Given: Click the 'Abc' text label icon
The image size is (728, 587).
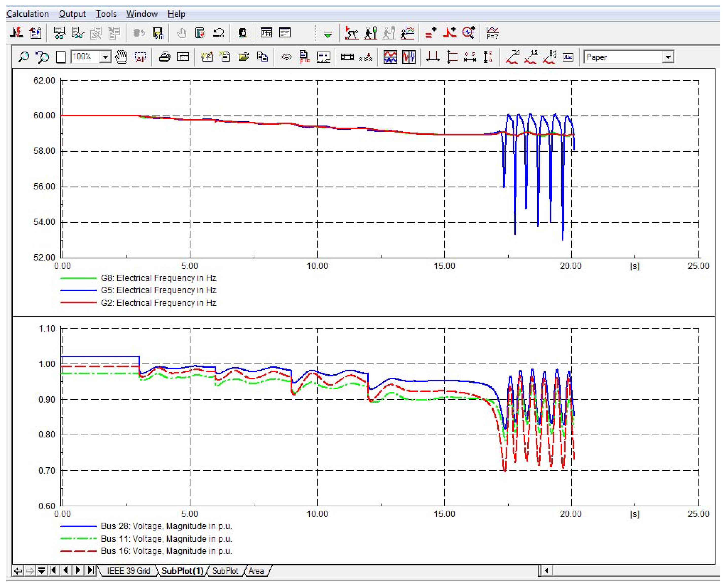Looking at the screenshot, I should (x=568, y=57).
